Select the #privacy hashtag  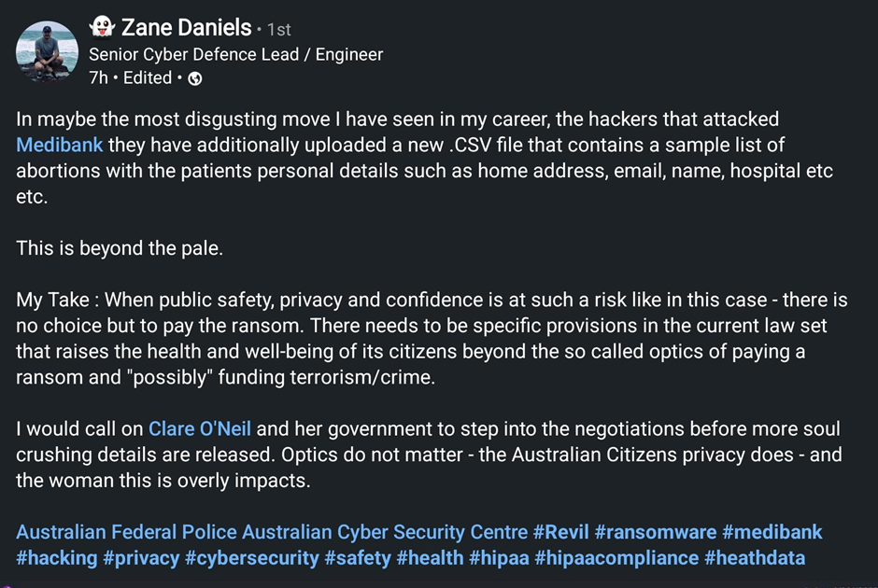(141, 558)
